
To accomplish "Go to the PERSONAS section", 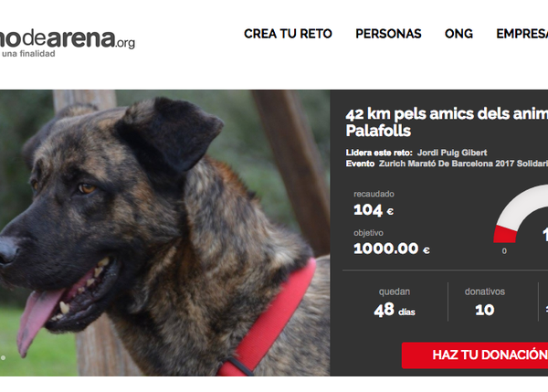I will click(388, 34).
